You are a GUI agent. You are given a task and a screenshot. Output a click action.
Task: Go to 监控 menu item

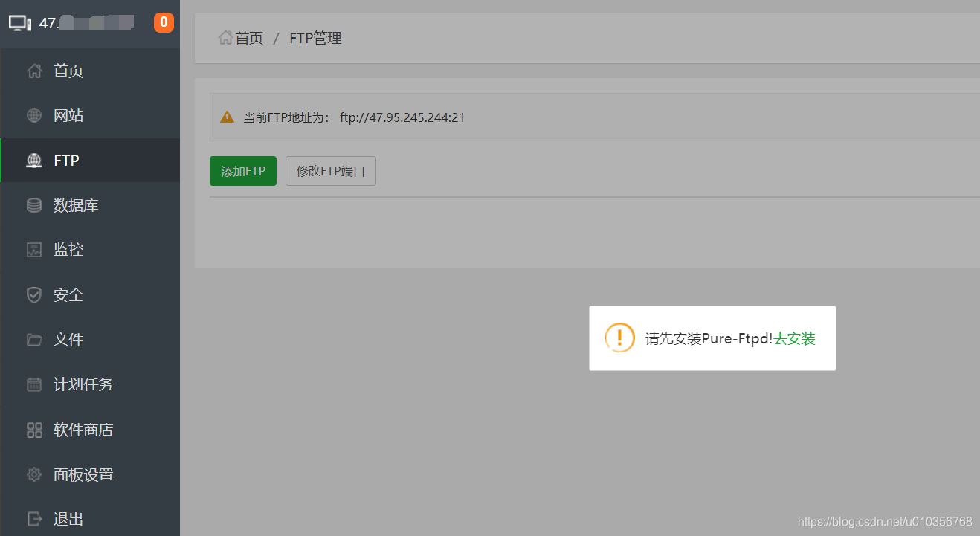coord(90,250)
